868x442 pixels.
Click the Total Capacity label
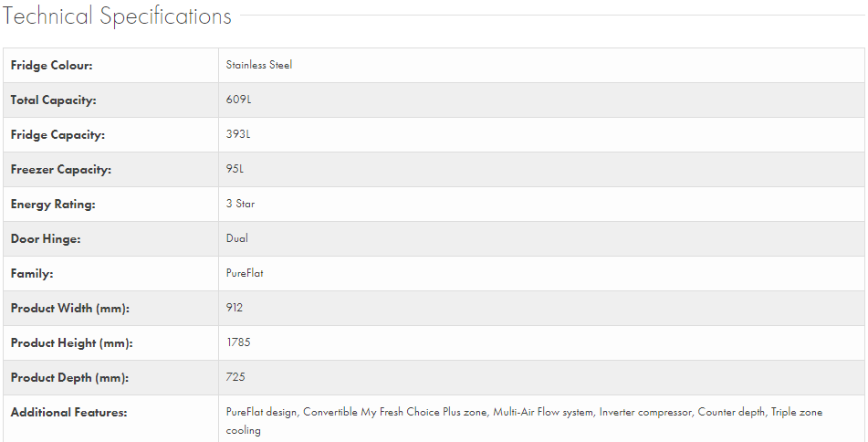(x=53, y=100)
